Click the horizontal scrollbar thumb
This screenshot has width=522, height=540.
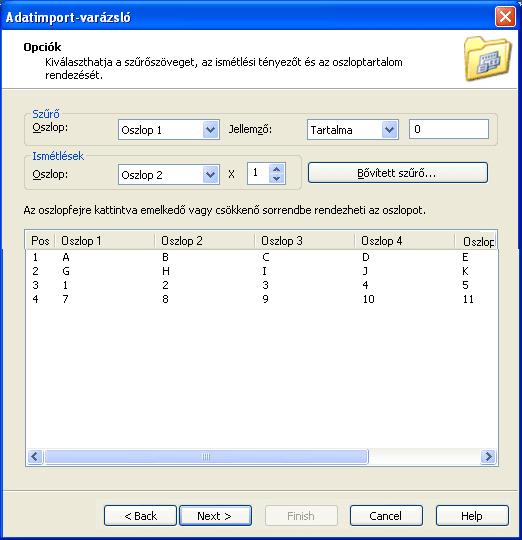coord(206,457)
